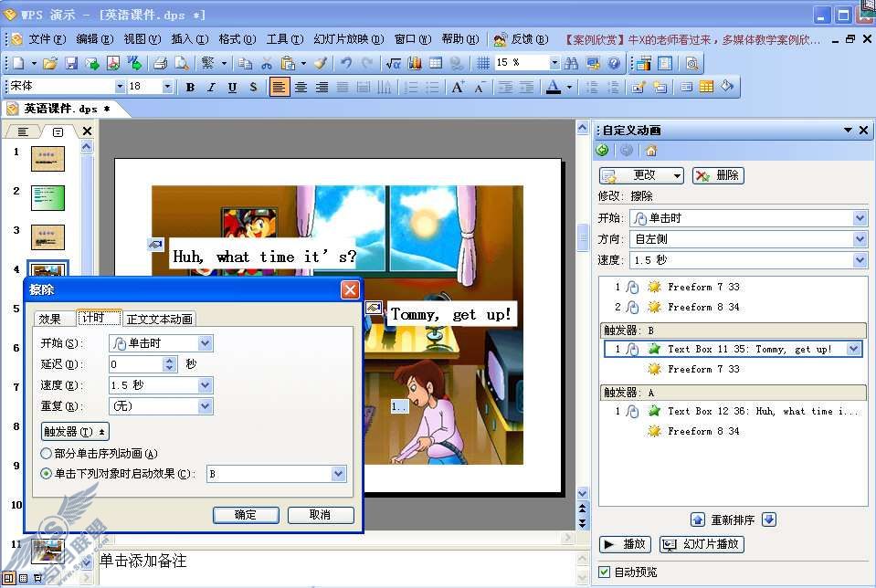The height and width of the screenshot is (588, 876).
Task: Move animation up with reorder up arrow
Action: pyautogui.click(x=697, y=520)
